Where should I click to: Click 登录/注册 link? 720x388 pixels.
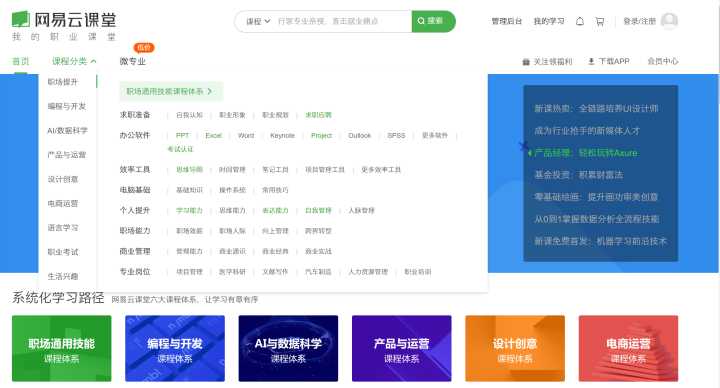point(639,21)
